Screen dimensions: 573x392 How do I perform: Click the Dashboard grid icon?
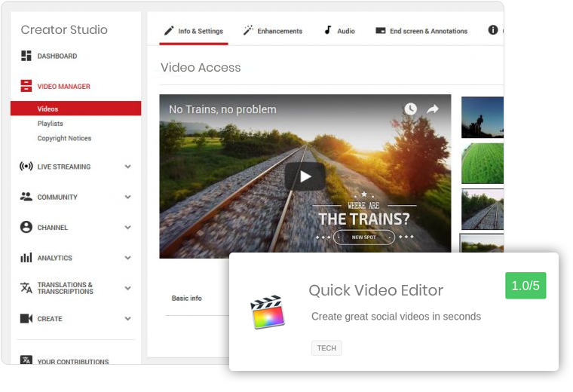pyautogui.click(x=26, y=56)
